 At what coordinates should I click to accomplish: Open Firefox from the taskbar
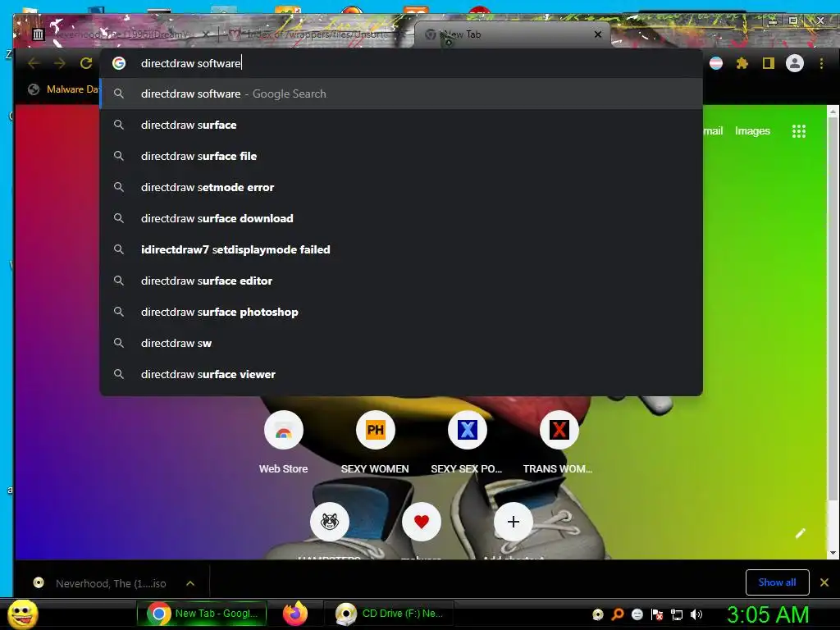[x=295, y=614]
